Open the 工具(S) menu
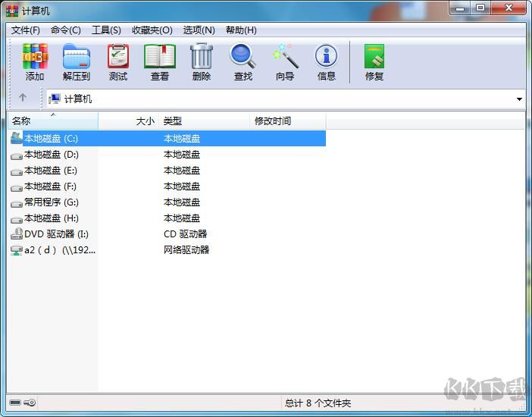This screenshot has height=417, width=532. click(x=106, y=30)
